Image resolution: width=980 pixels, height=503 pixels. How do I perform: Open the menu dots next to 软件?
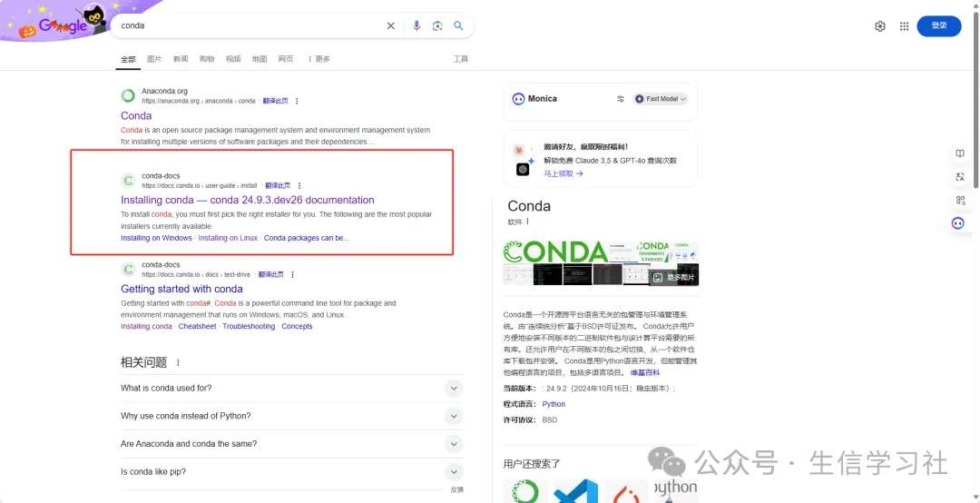(527, 222)
